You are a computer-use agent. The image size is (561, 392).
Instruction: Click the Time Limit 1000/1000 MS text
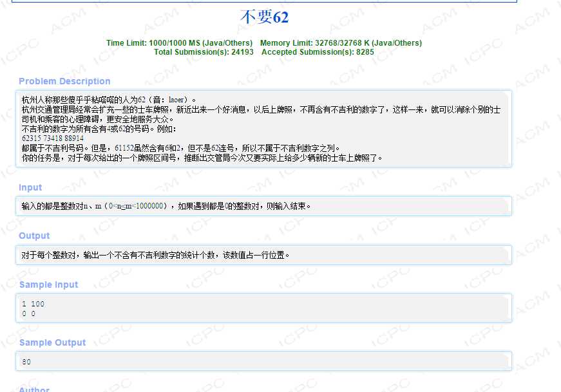pyautogui.click(x=179, y=43)
